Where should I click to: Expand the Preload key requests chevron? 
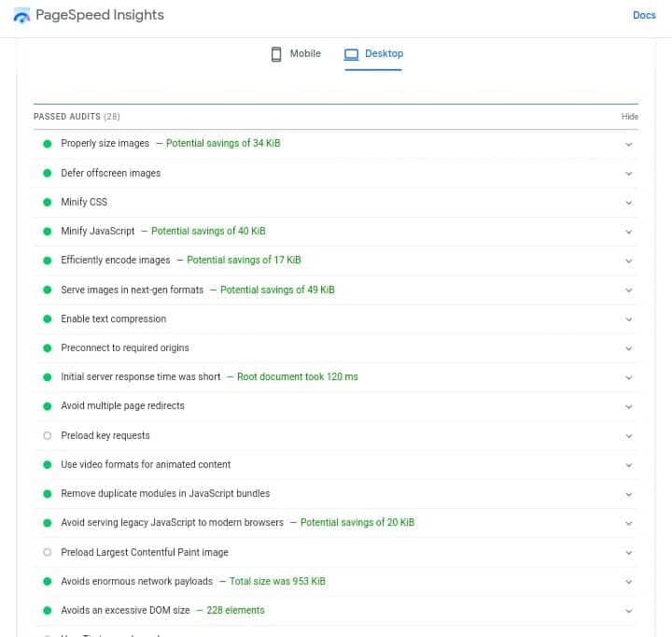[x=628, y=436]
